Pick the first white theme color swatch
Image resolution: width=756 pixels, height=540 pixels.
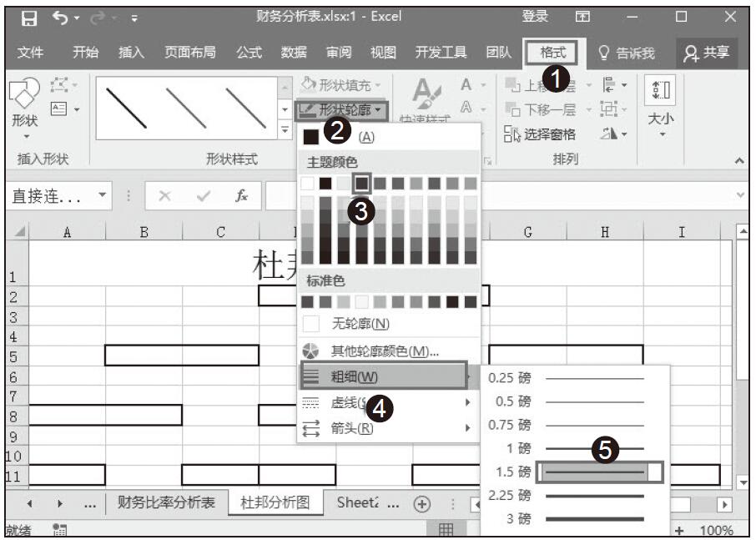(x=308, y=183)
